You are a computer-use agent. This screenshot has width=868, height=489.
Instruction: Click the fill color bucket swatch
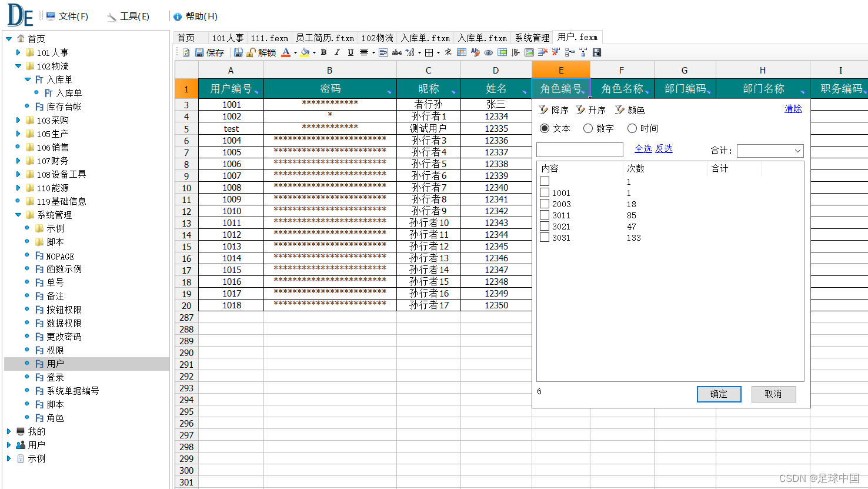point(305,52)
